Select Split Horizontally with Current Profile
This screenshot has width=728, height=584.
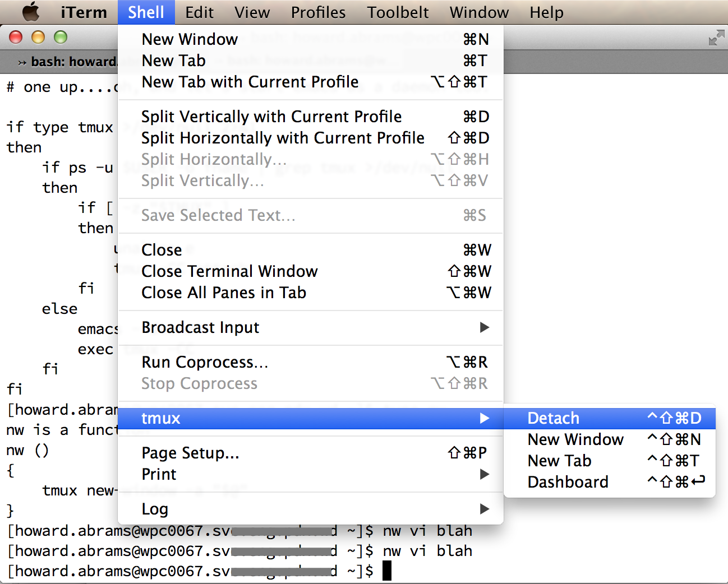click(311, 138)
